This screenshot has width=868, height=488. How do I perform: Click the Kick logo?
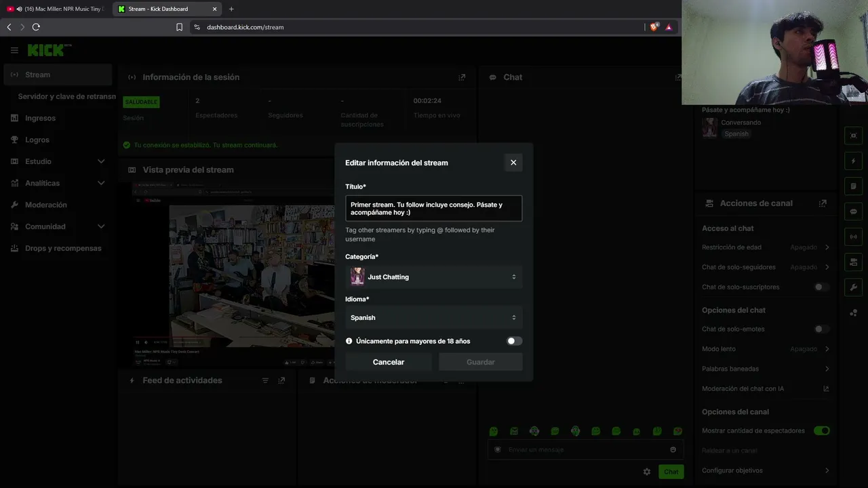49,50
